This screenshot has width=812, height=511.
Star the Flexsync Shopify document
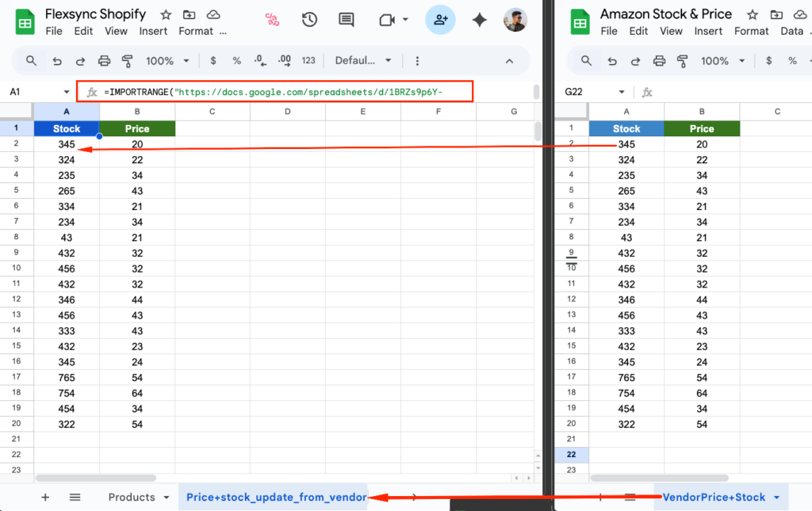tap(166, 14)
